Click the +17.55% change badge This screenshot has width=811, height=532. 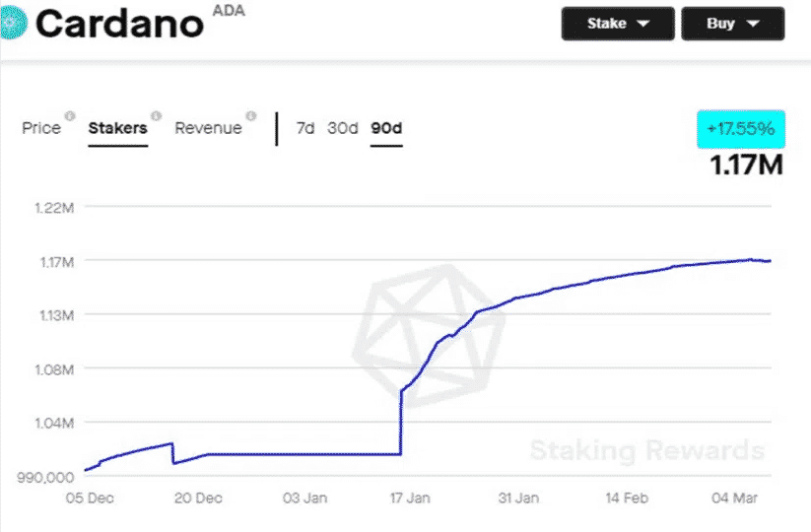click(x=741, y=129)
